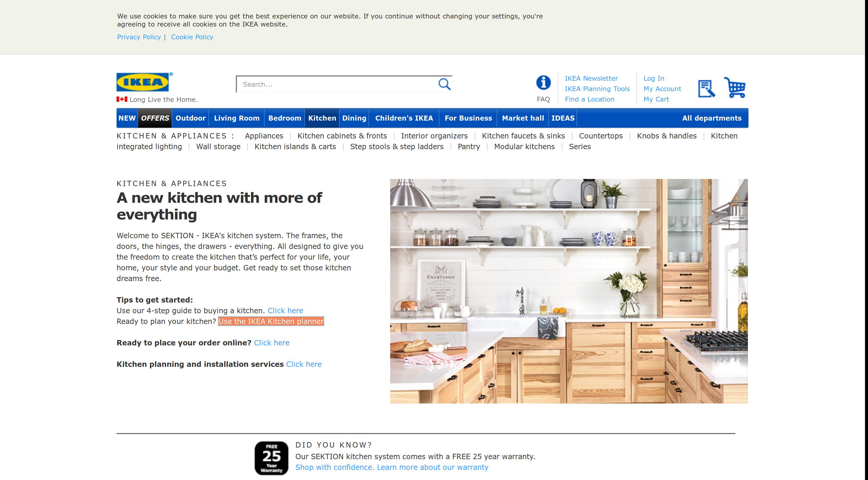Open Kitchen islands & carts subcategory
This screenshot has width=868, height=480.
click(x=295, y=147)
